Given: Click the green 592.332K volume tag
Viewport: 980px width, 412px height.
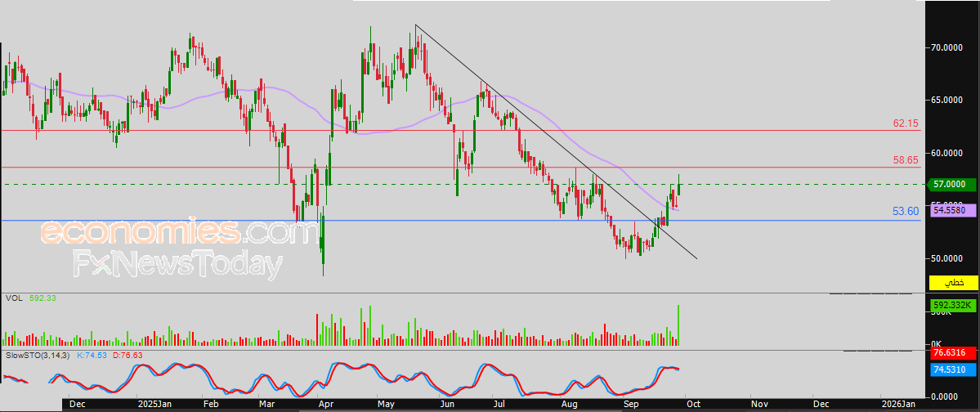Looking at the screenshot, I should [x=952, y=305].
